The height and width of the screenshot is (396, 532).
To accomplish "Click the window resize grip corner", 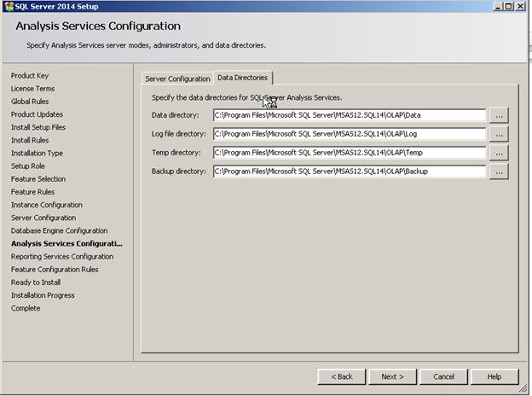I will click(523, 389).
